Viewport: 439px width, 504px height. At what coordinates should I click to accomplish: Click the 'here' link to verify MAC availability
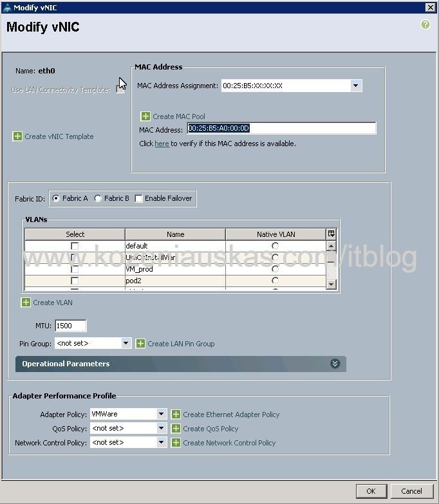162,144
